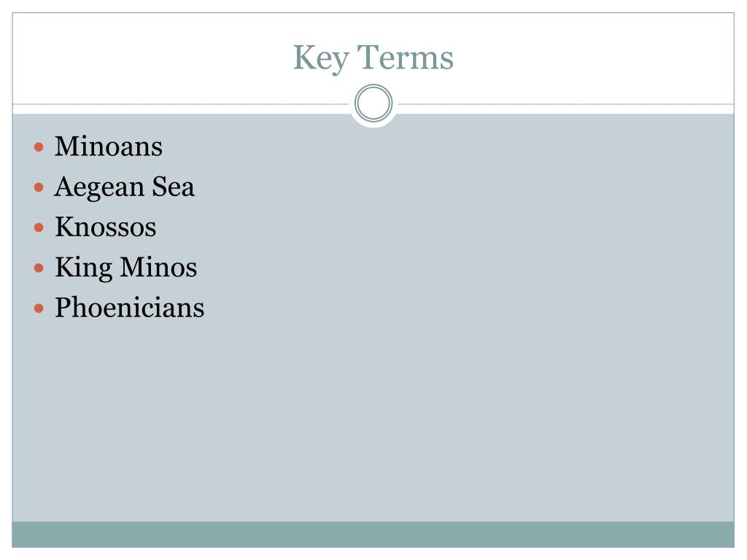Click the word "Sea" in second bullet

pyautogui.click(x=174, y=186)
